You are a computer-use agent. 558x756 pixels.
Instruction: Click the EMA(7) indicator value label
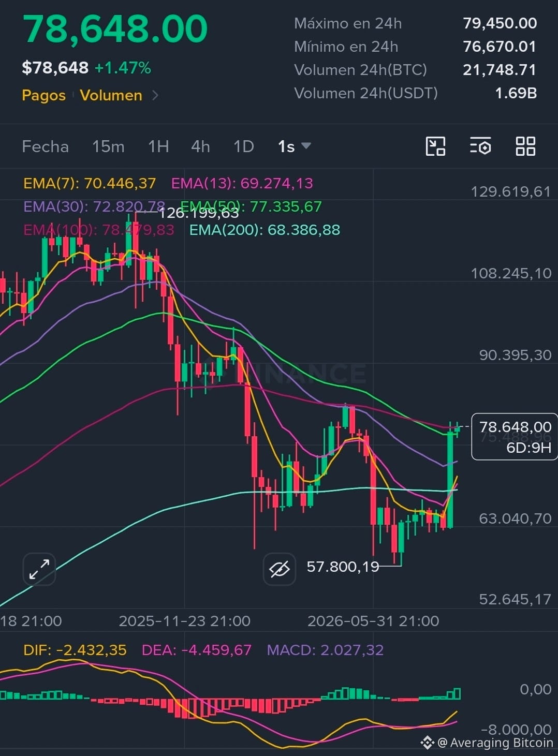(90, 183)
